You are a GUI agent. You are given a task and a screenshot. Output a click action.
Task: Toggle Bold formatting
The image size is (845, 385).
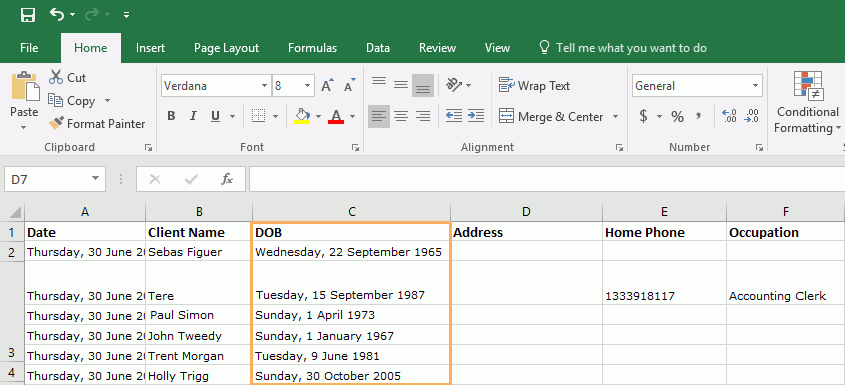click(171, 116)
